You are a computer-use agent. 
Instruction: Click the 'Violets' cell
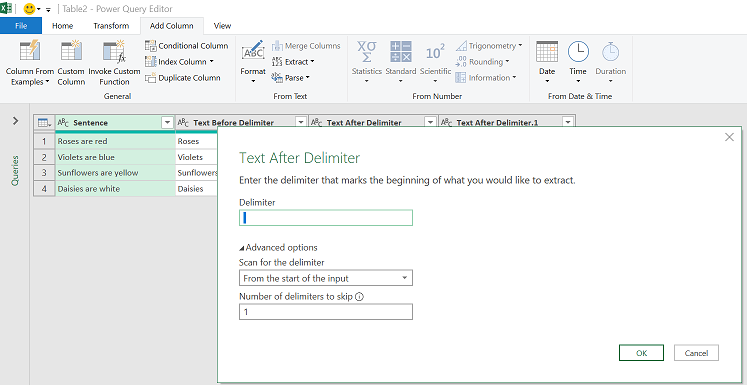[x=196, y=157]
